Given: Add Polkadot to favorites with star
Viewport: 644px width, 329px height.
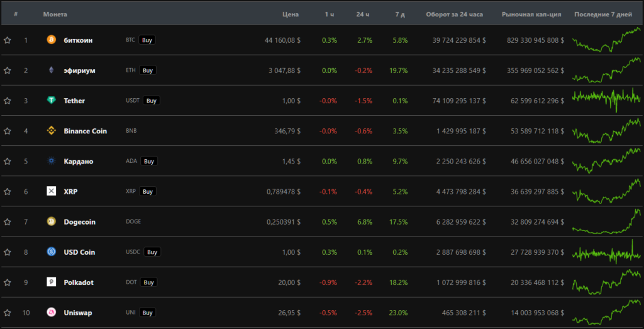Looking at the screenshot, I should (x=8, y=282).
